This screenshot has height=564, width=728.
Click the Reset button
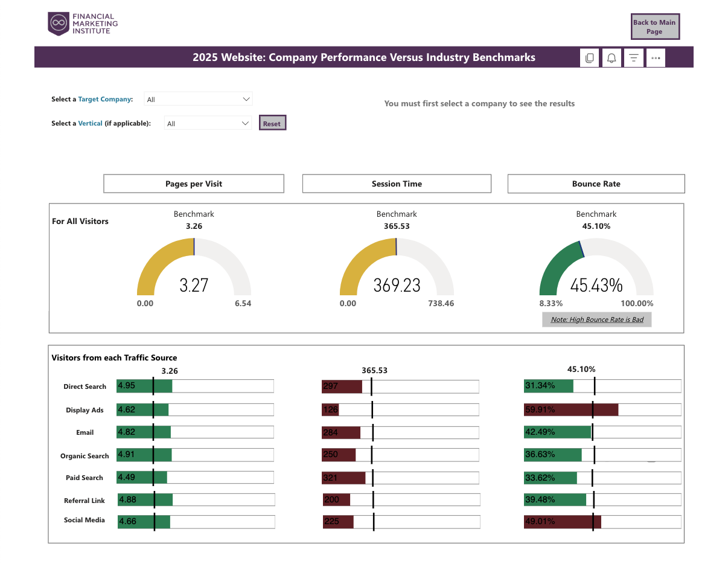pos(272,123)
